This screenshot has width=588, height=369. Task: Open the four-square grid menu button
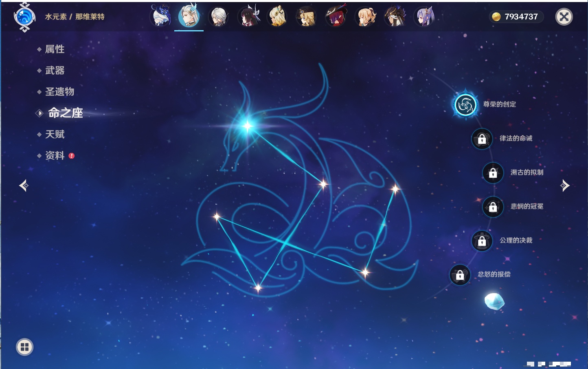[24, 347]
